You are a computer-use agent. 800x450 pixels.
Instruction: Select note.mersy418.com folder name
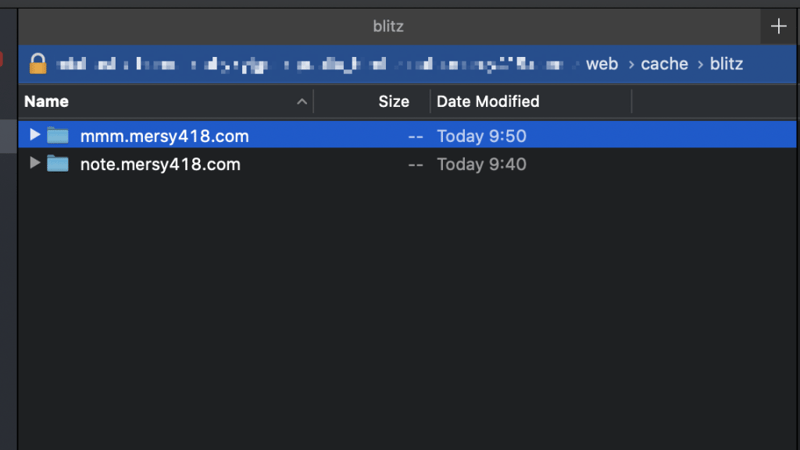click(x=160, y=164)
